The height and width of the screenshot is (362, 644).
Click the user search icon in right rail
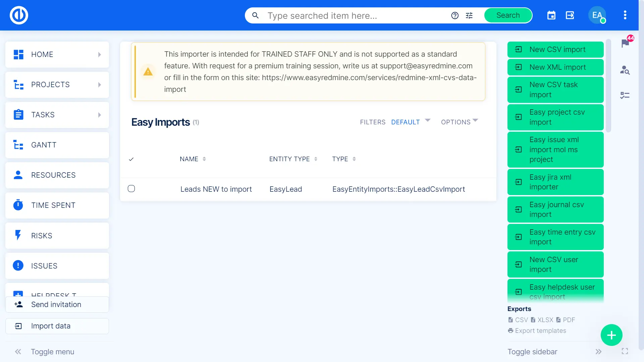tap(625, 70)
